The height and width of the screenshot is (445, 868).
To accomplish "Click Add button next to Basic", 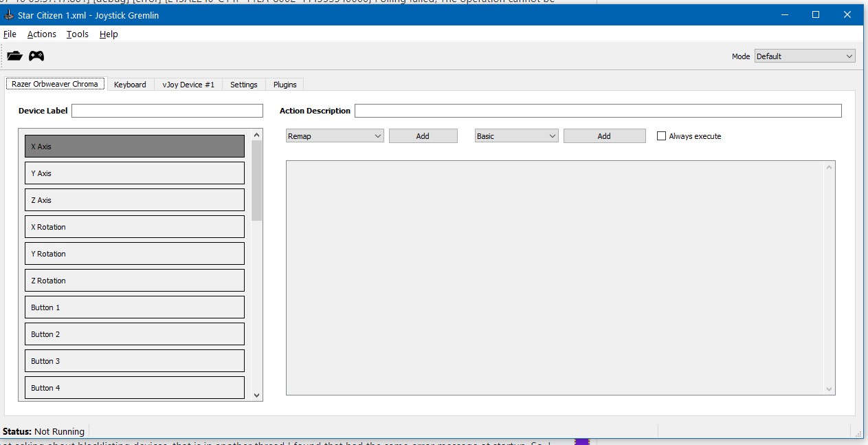I will coord(604,136).
